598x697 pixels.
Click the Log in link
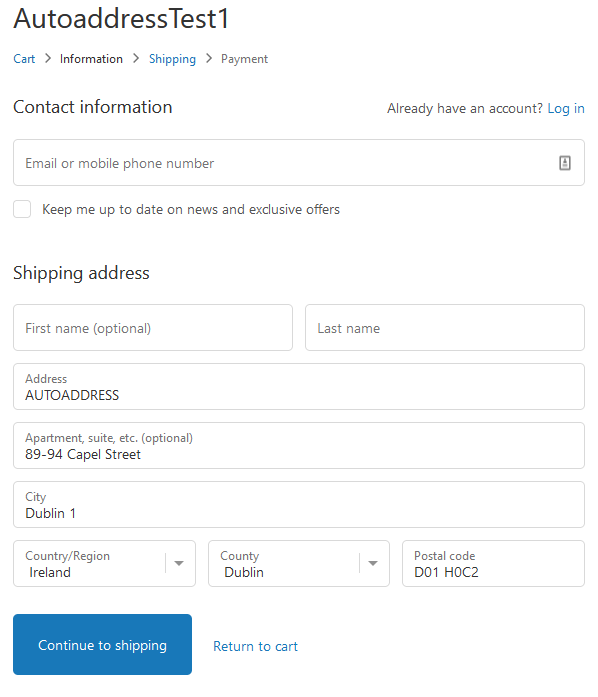(566, 108)
